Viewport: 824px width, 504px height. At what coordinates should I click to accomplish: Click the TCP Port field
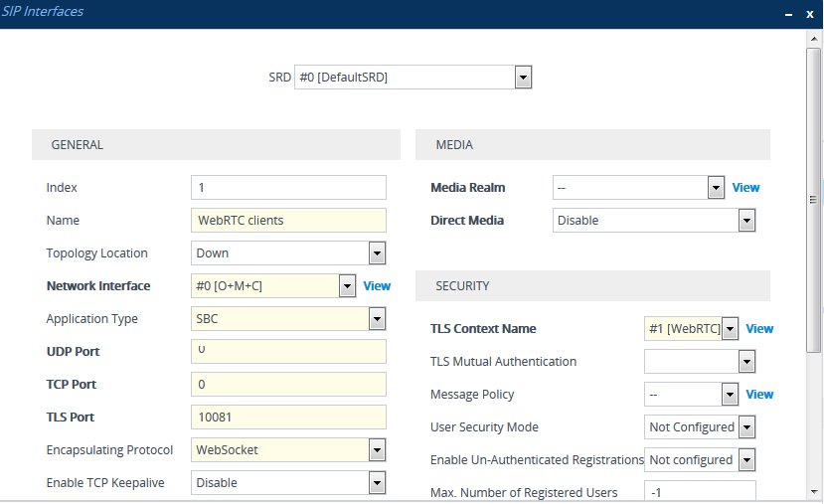pos(287,385)
